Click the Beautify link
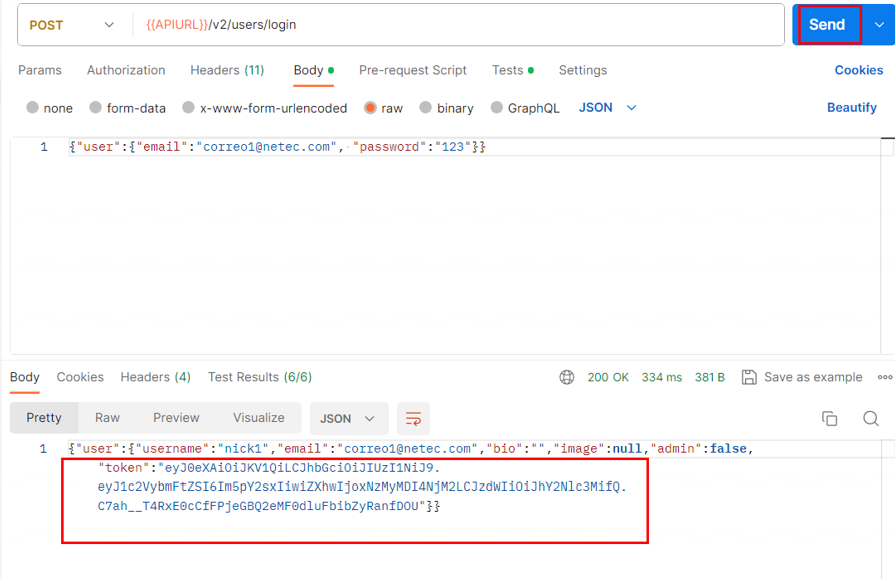The height and width of the screenshot is (579, 895). (x=852, y=107)
